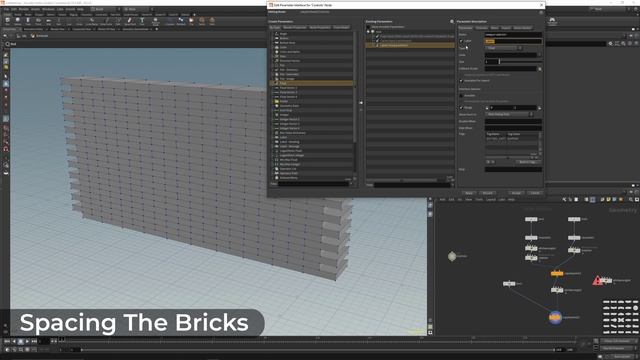
Task: Click the Discard button
Action: [487, 193]
